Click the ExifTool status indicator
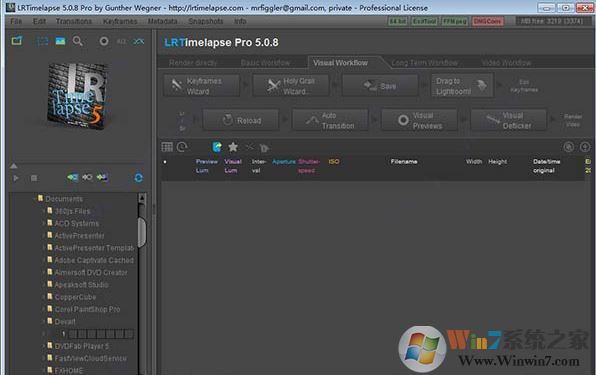This screenshot has height=375, width=596. [x=425, y=21]
